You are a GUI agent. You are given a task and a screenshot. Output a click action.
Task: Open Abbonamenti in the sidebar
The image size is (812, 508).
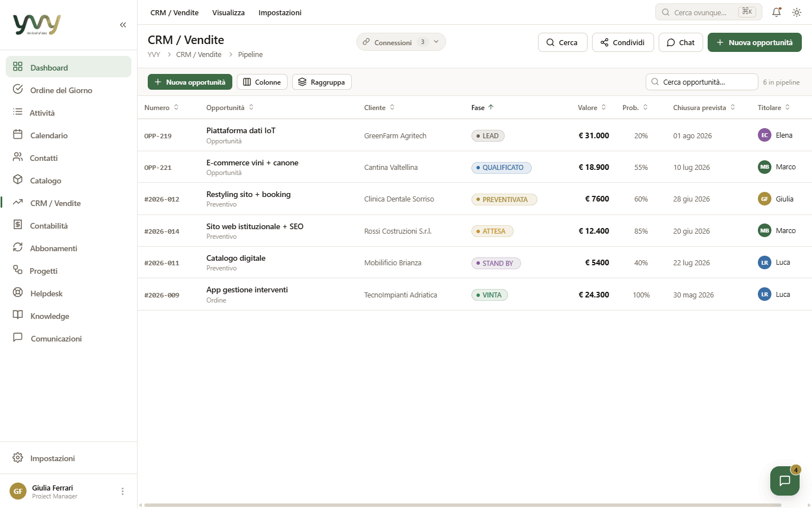point(68,248)
